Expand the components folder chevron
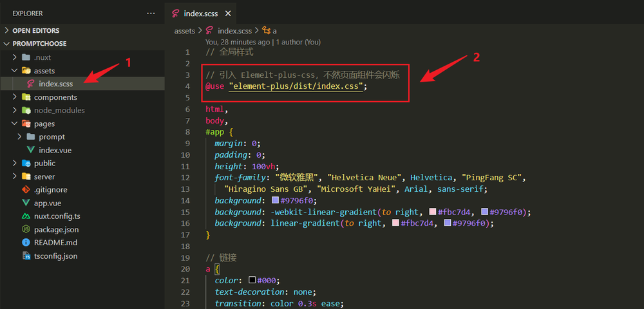 15,97
